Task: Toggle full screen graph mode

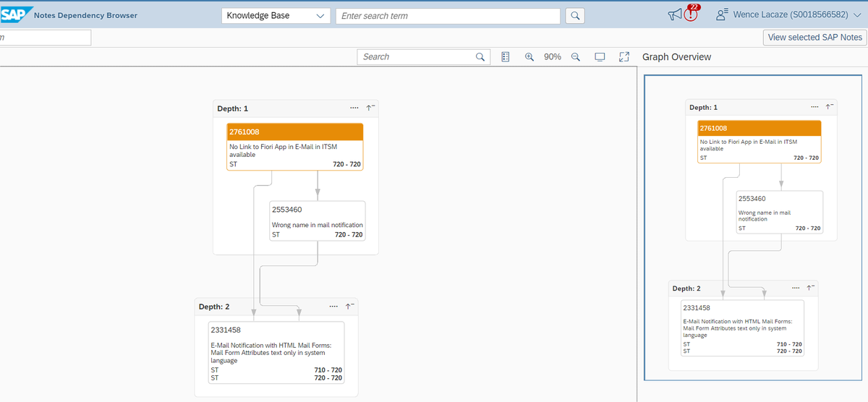Action: [x=624, y=56]
